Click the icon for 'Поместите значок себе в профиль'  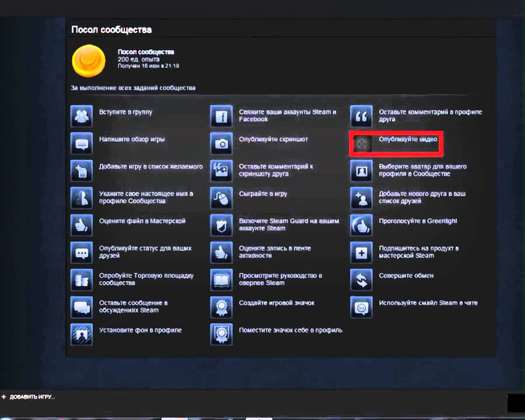pyautogui.click(x=221, y=334)
